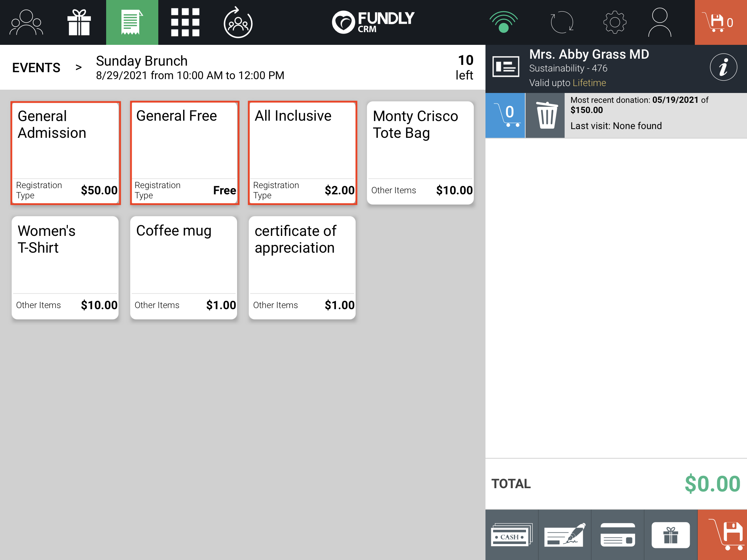The width and height of the screenshot is (747, 560).
Task: Select the events receipt tab
Action: pyautogui.click(x=132, y=23)
